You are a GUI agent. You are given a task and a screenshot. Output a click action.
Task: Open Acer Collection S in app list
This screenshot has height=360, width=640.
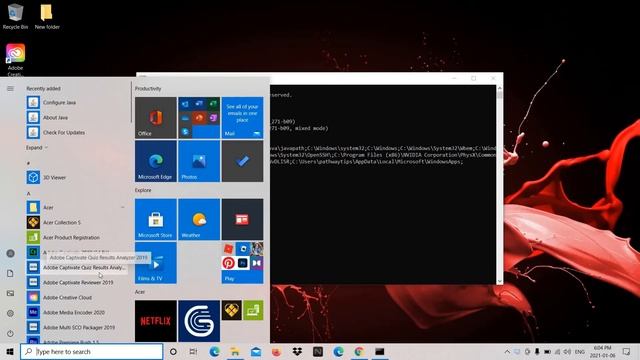pos(78,222)
